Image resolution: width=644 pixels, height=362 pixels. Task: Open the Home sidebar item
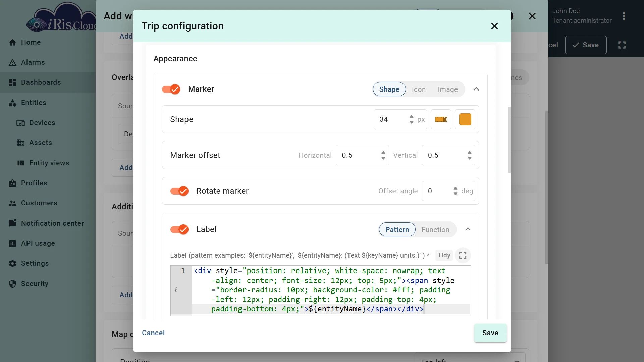click(x=48, y=42)
